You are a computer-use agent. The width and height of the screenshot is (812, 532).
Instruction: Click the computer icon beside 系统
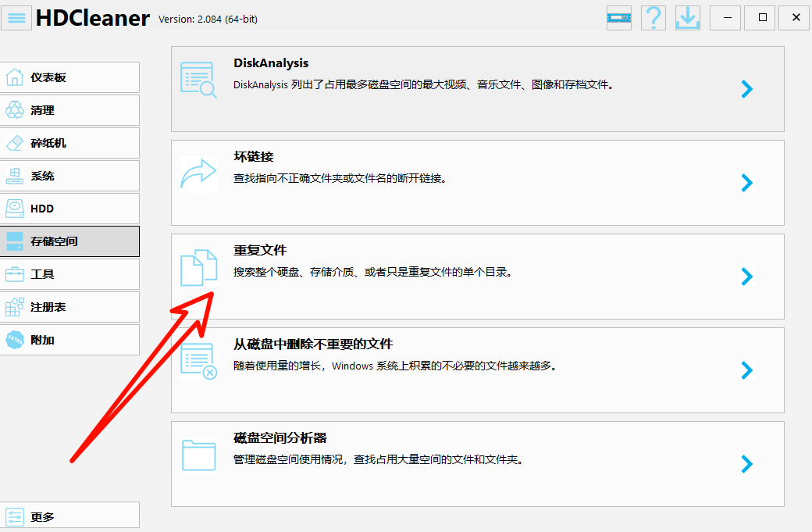click(15, 176)
